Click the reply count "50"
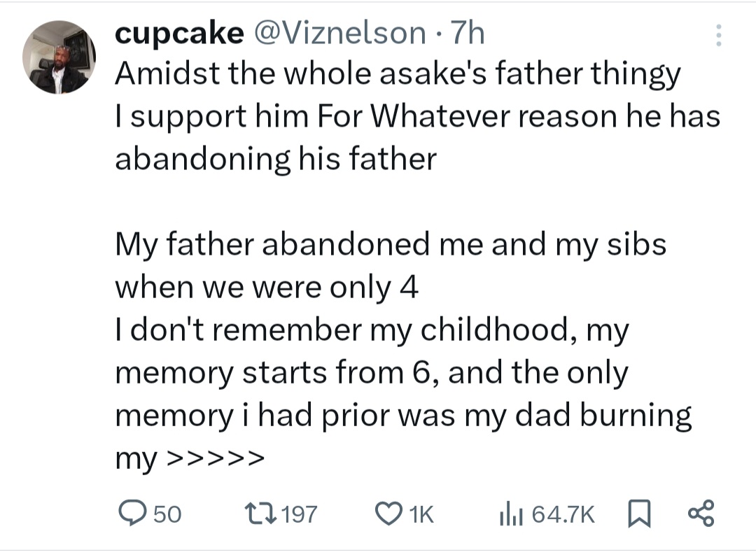This screenshot has height=557, width=756. coord(167,516)
